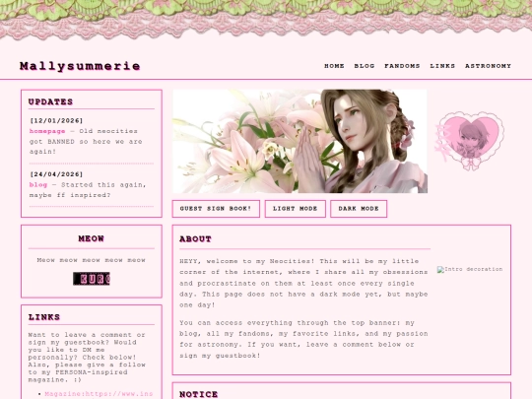Switch to DARK MODE
This screenshot has width=532, height=399.
359,209
